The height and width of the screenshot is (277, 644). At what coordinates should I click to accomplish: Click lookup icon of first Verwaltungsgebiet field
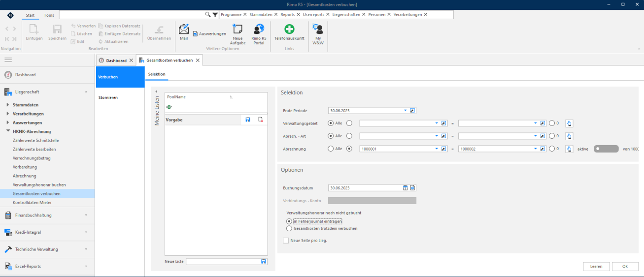click(443, 123)
